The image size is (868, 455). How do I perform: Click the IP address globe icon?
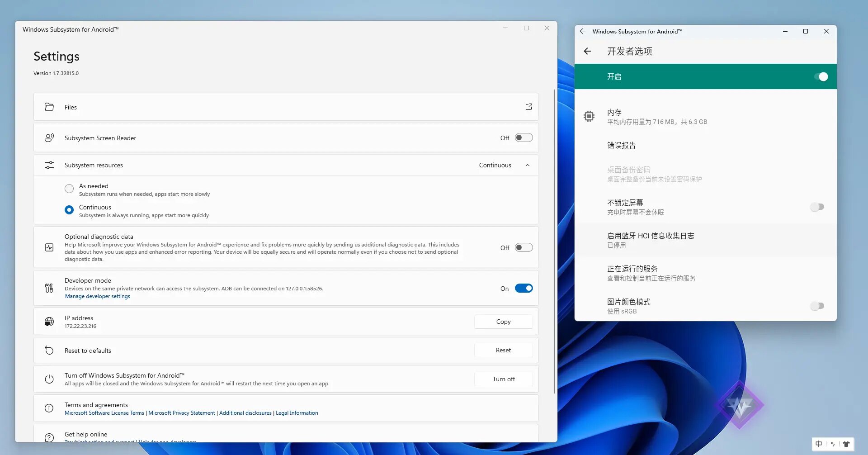click(x=49, y=322)
